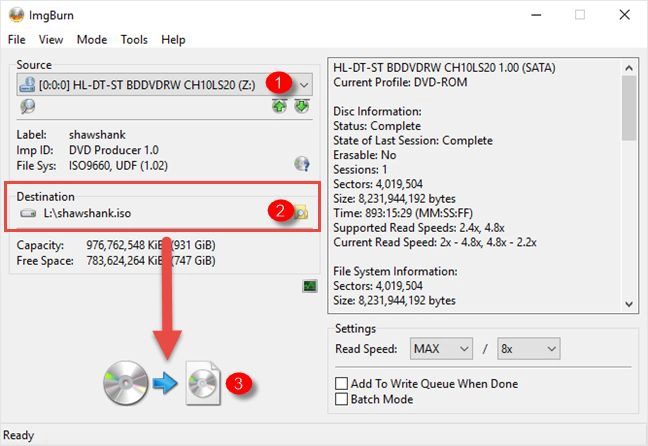
Task: Click the Ready status bar text
Action: pyautogui.click(x=19, y=435)
